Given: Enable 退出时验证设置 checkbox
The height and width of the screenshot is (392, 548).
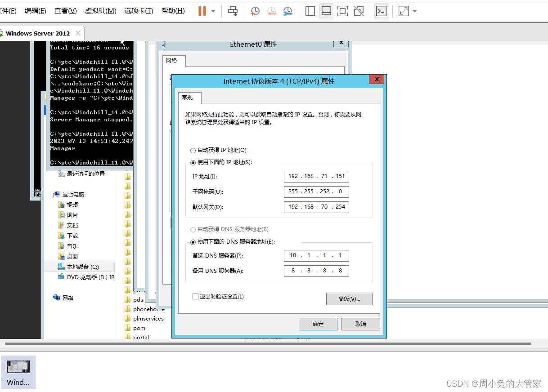Looking at the screenshot, I should pyautogui.click(x=196, y=296).
